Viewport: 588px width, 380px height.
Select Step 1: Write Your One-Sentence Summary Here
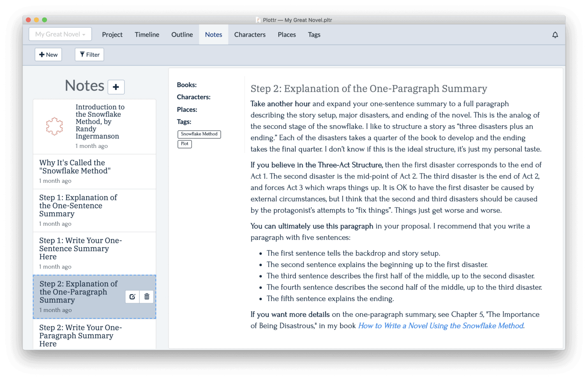click(95, 253)
